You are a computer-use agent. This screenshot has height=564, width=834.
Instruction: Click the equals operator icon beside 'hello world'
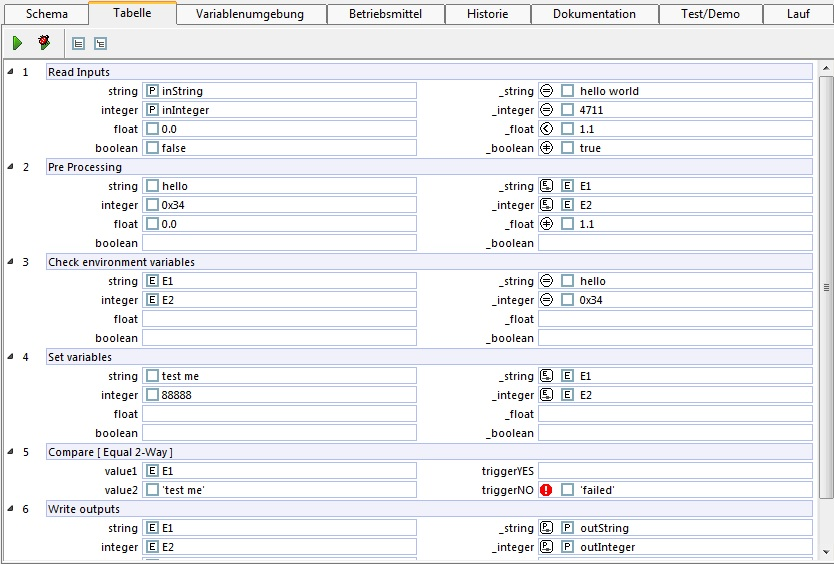546,91
